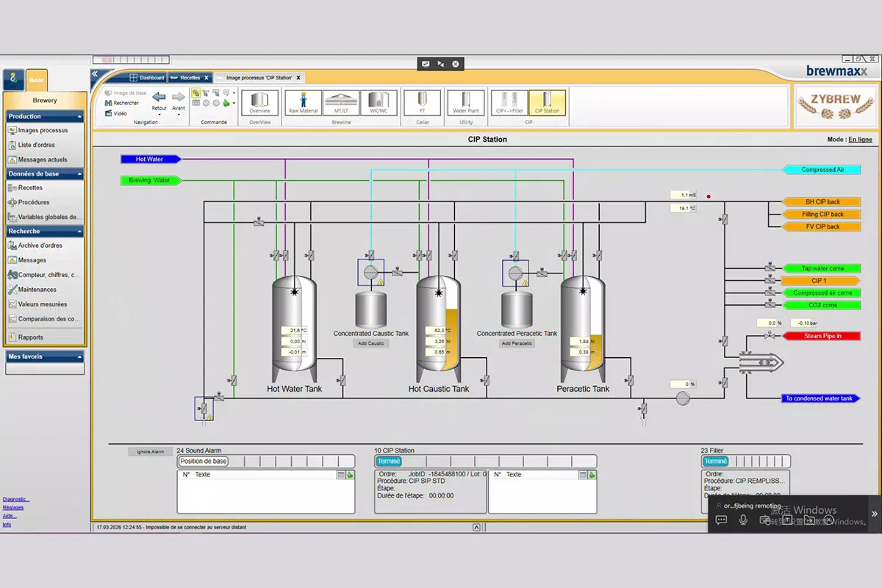Toggle the outlet valve beside Hot Caustic Tank
The image size is (882, 588).
486,380
